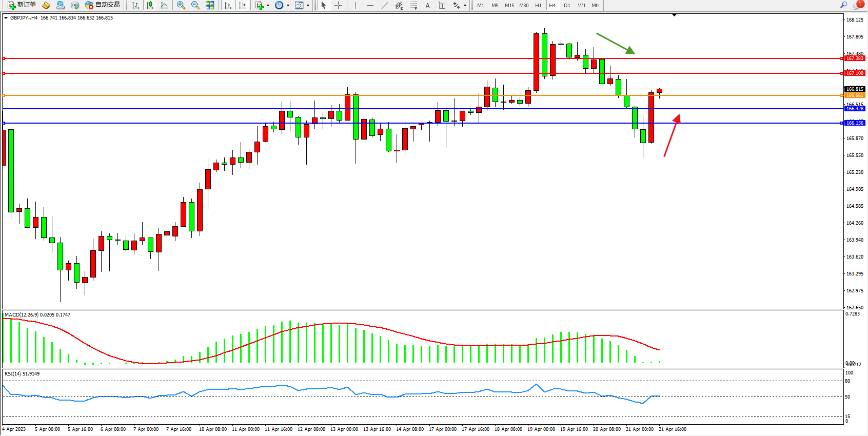Screen dimensions: 868x436
Task: Toggle the chart auto-scroll button
Action: pyautogui.click(x=228, y=5)
